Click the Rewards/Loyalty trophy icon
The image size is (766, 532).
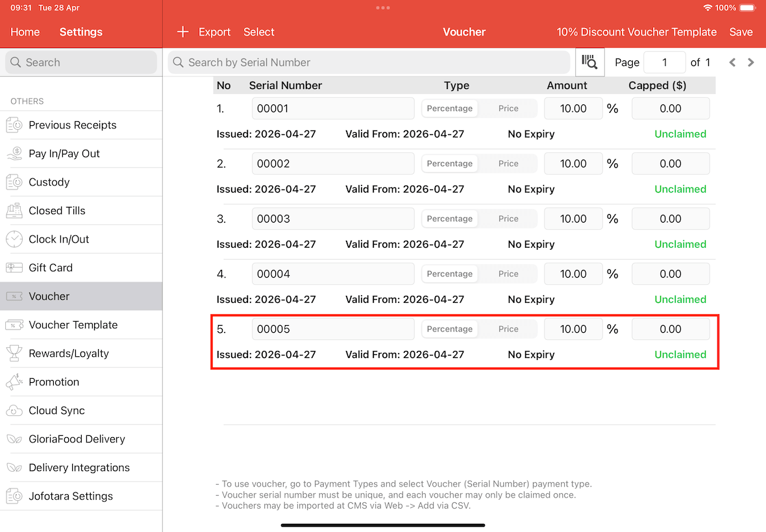coord(14,354)
